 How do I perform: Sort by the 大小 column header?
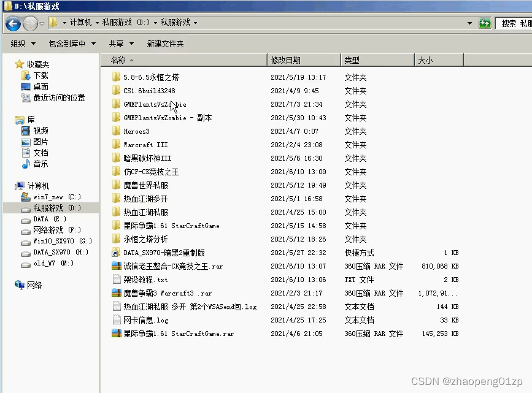pyautogui.click(x=439, y=60)
